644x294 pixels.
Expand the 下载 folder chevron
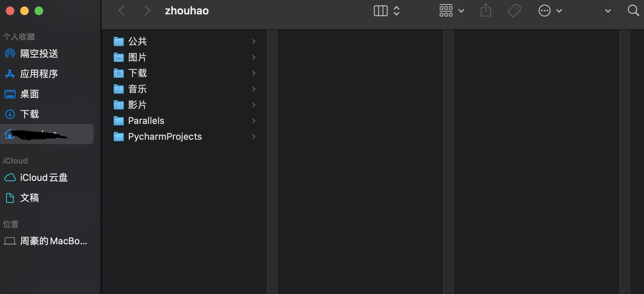tap(254, 73)
